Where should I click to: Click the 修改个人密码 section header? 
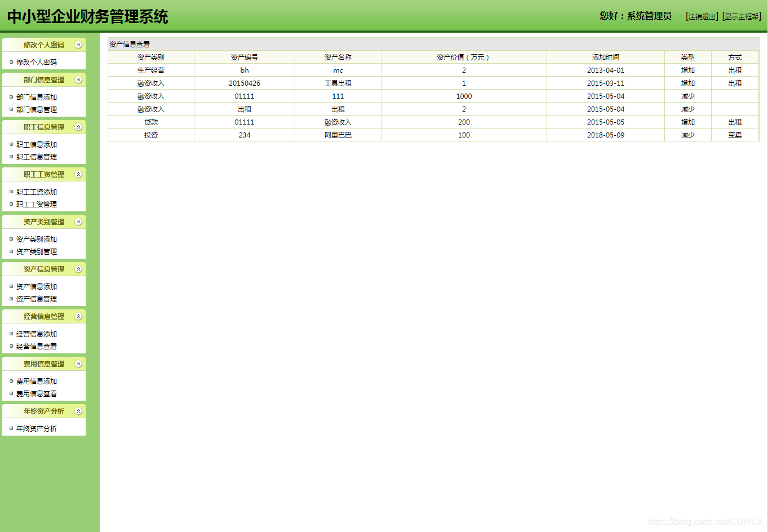coord(44,45)
